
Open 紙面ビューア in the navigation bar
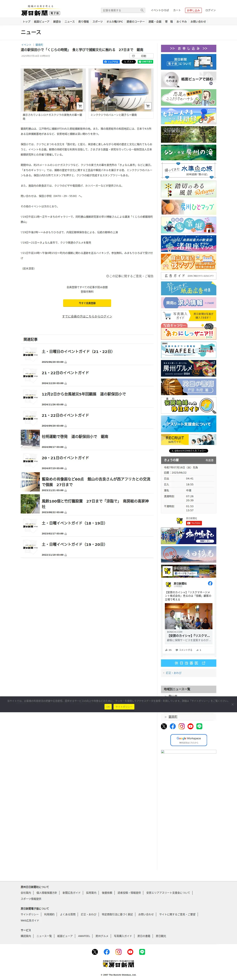coord(41,22)
